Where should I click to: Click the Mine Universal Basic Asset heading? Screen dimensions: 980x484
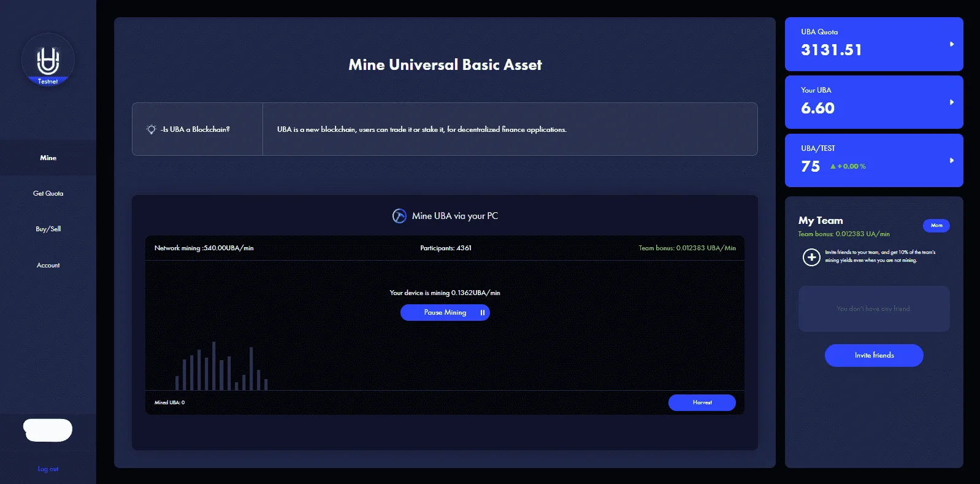coord(445,65)
